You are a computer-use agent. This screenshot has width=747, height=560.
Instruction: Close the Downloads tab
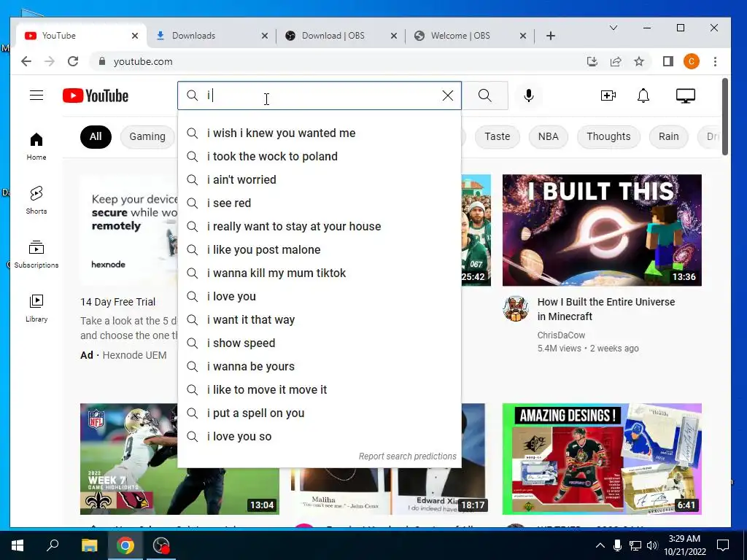tap(265, 36)
